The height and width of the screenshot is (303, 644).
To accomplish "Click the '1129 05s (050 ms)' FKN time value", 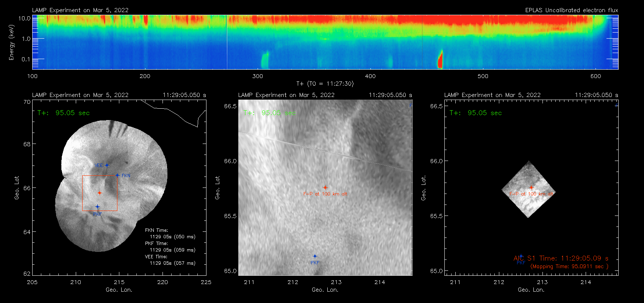I will (x=173, y=237).
